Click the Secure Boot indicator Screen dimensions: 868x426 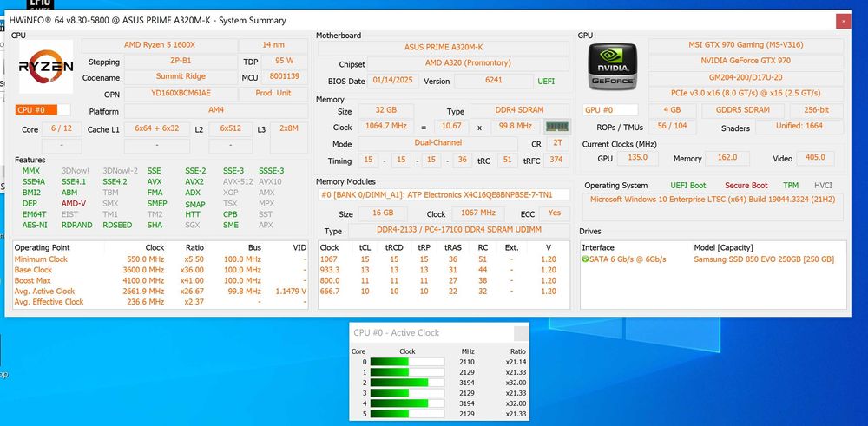(x=746, y=186)
